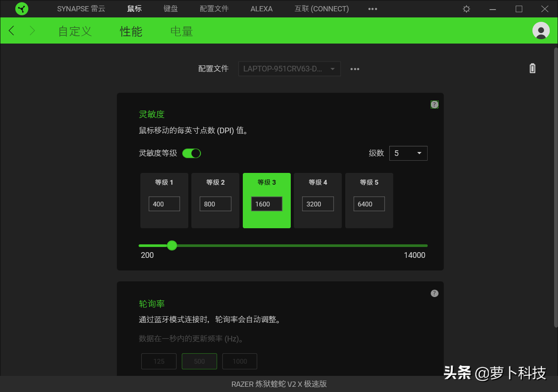The height and width of the screenshot is (392, 558).
Task: Open the ALEXA tab
Action: pyautogui.click(x=262, y=9)
